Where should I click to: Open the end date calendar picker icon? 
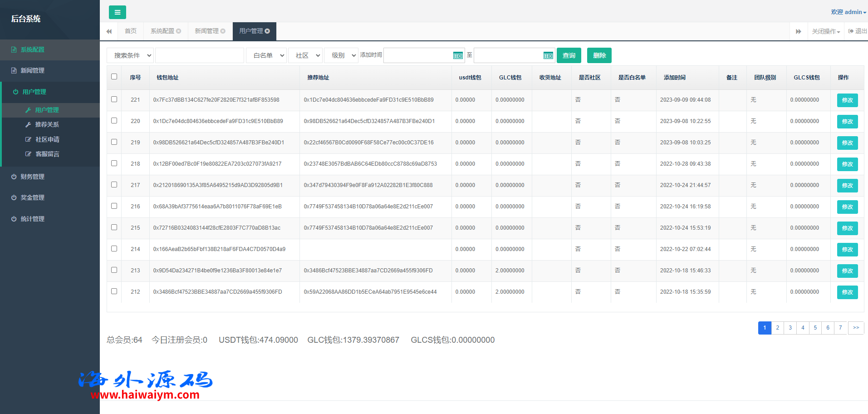tap(548, 55)
